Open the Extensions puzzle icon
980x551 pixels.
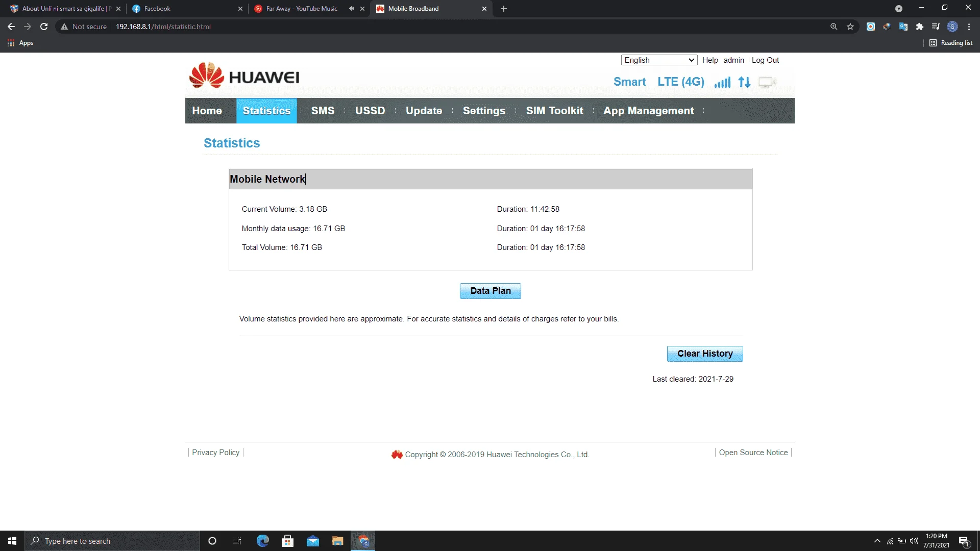coord(920,27)
